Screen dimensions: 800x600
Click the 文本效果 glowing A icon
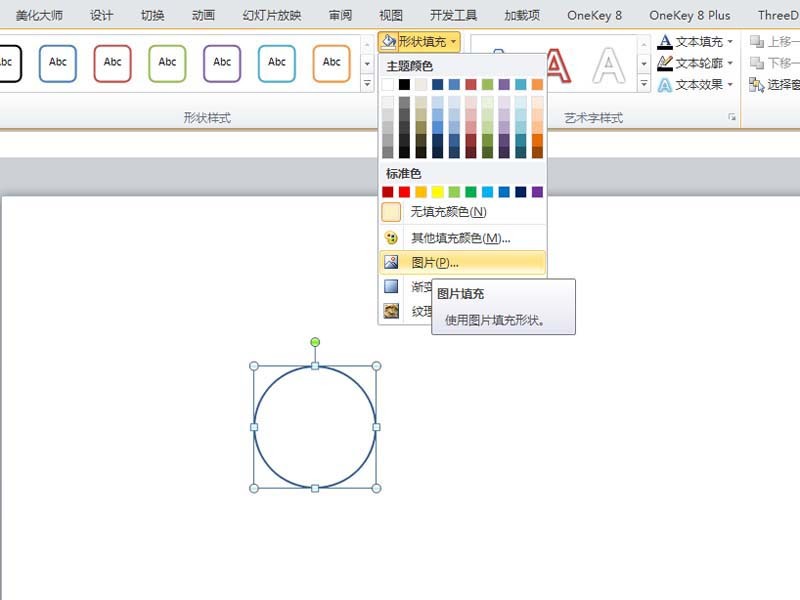[665, 85]
